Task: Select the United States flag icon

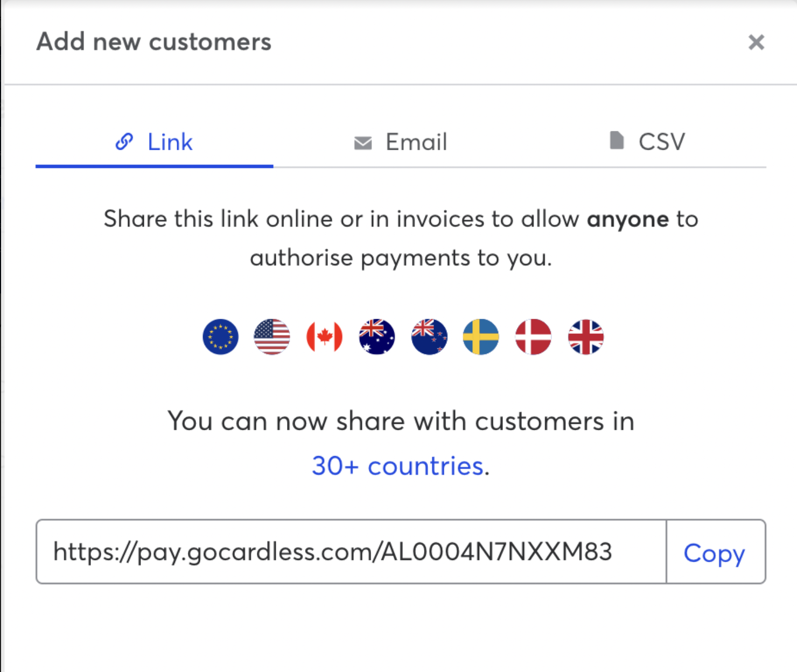Action: coord(272,337)
